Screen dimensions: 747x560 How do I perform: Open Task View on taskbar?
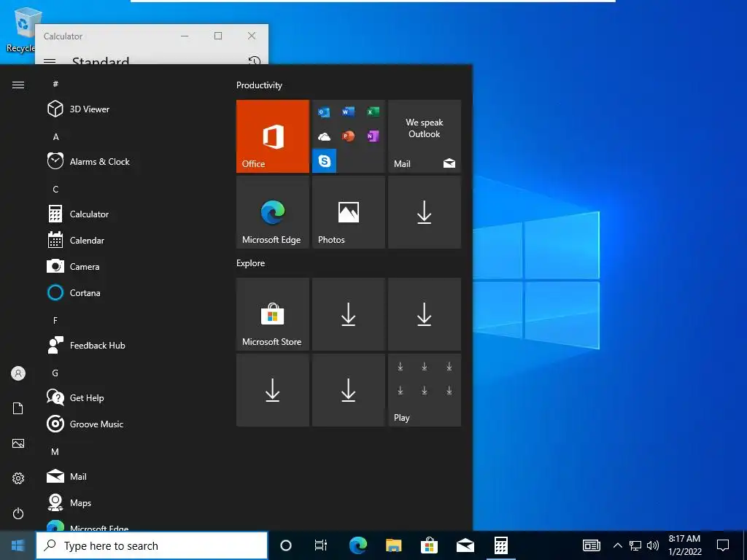(x=321, y=545)
